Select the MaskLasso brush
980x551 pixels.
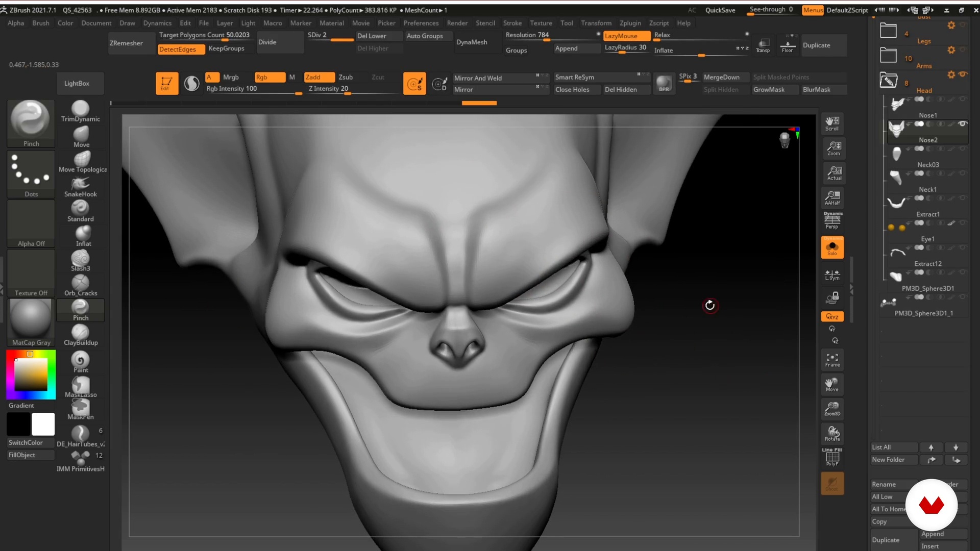coord(81,387)
